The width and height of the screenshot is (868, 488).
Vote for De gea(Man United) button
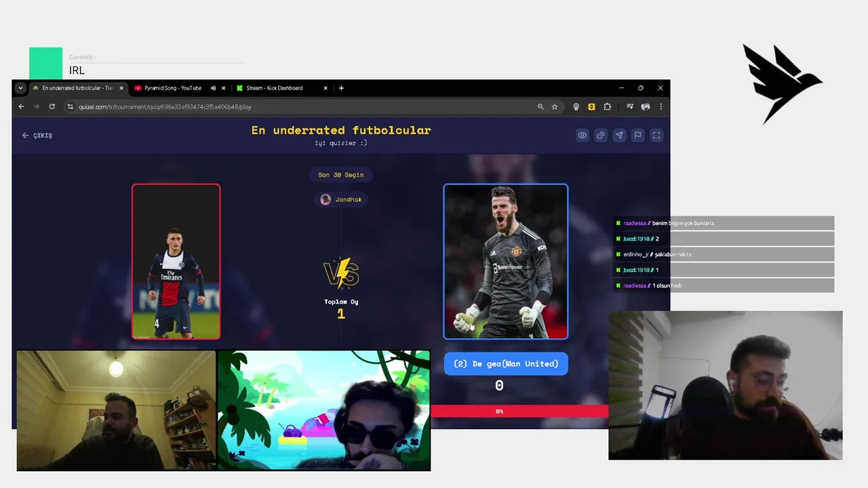pyautogui.click(x=506, y=364)
